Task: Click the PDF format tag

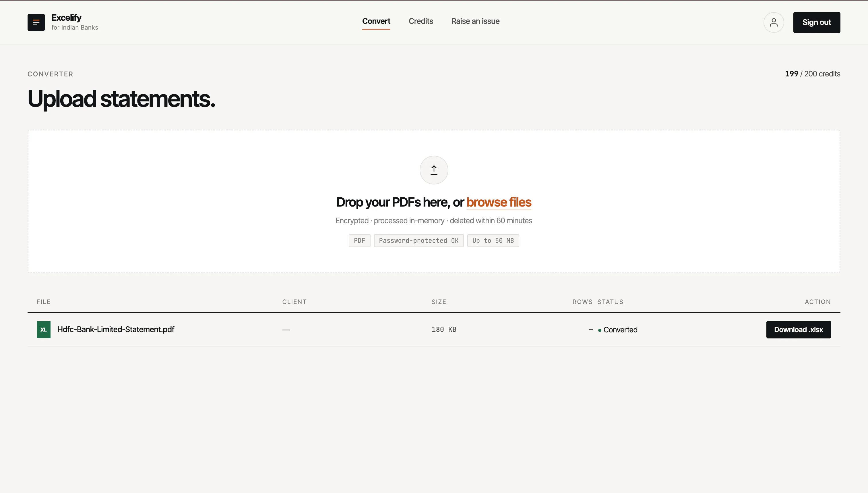Action: (x=359, y=241)
